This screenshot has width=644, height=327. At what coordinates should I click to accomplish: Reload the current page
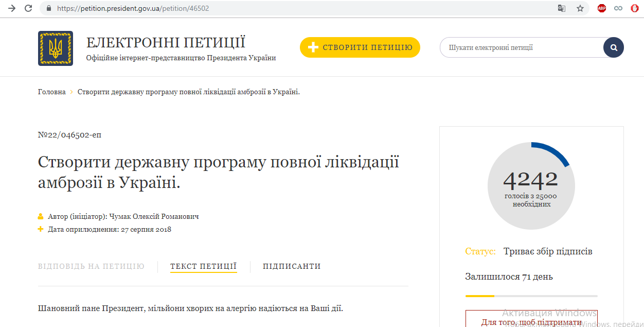[x=27, y=8]
